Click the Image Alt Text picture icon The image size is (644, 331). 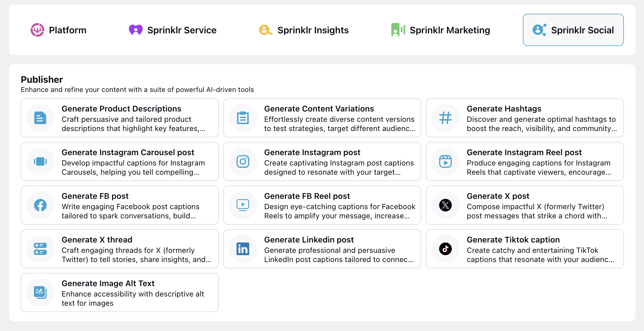(x=40, y=292)
